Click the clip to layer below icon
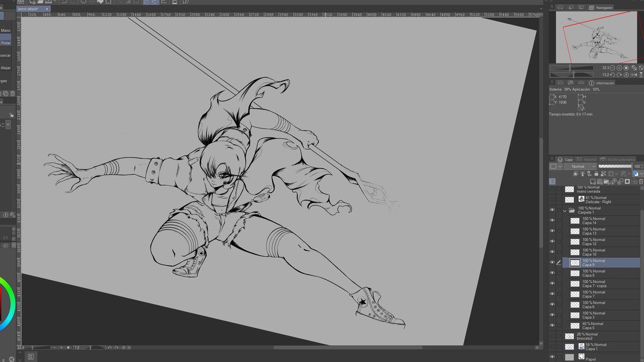This screenshot has width=644, height=362. pyautogui.click(x=575, y=173)
